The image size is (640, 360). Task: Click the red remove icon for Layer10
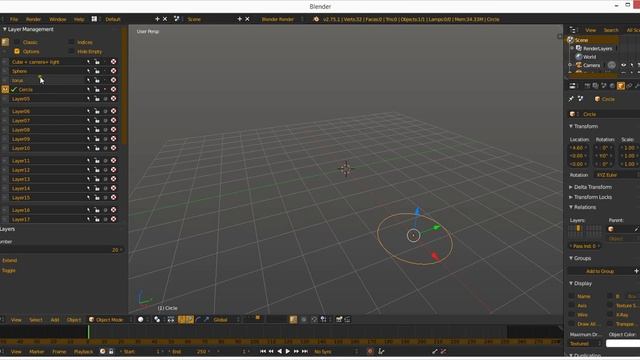coord(113,148)
